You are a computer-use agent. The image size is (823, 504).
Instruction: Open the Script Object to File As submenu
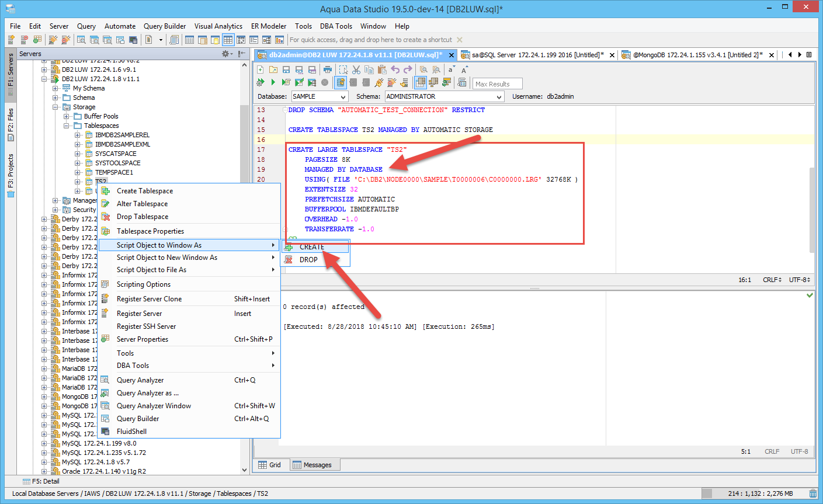[x=190, y=270]
